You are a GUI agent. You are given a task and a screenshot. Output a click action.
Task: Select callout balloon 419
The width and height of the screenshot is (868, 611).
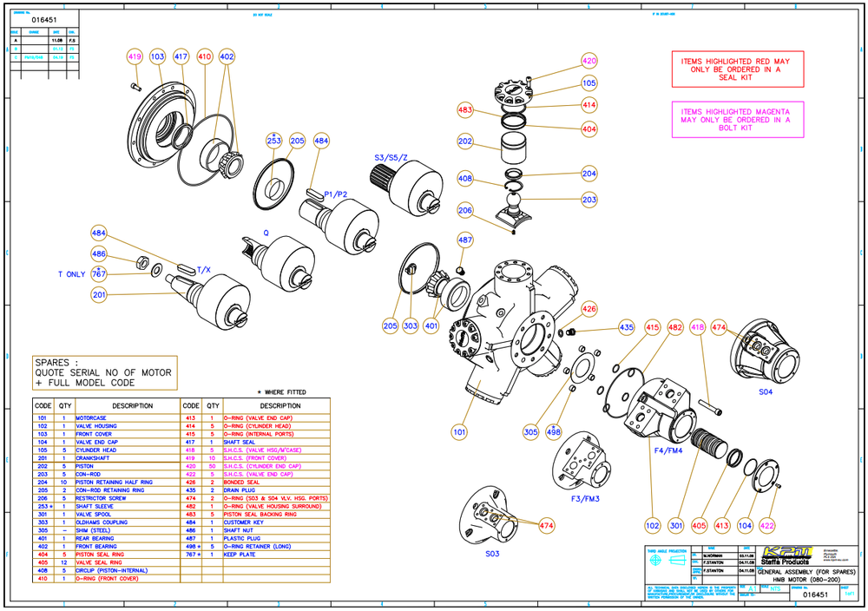(x=135, y=56)
